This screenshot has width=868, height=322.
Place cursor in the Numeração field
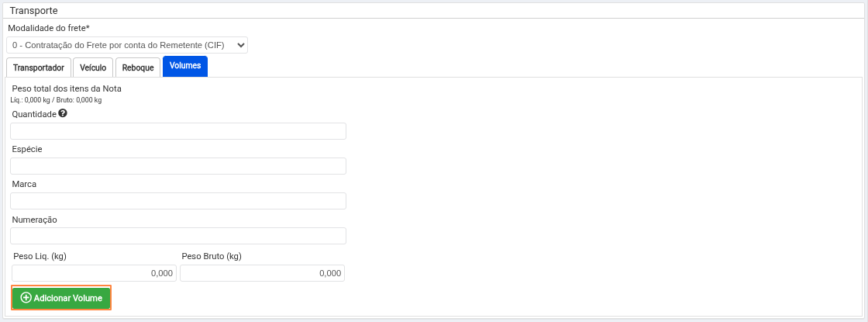click(178, 236)
